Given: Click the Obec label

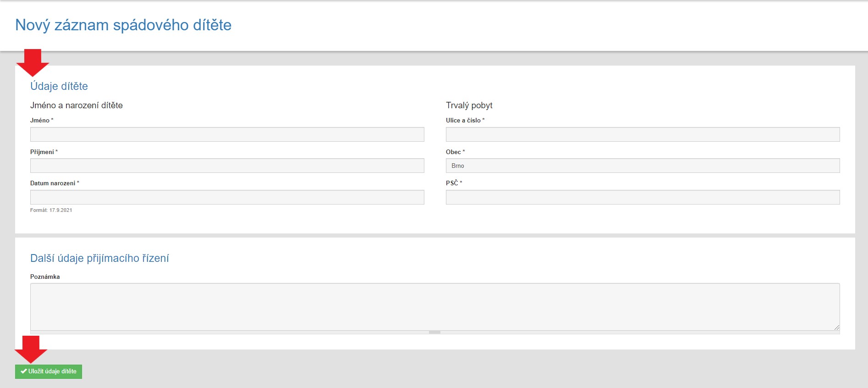Looking at the screenshot, I should pyautogui.click(x=455, y=152).
